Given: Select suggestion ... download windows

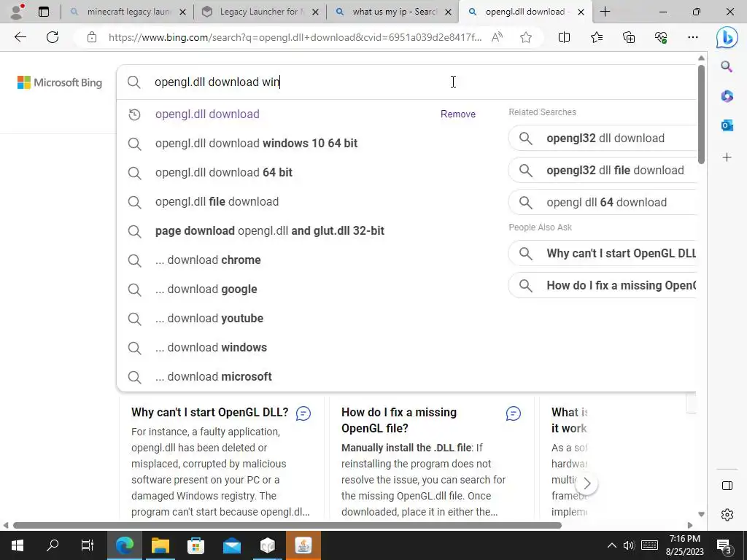Looking at the screenshot, I should tap(211, 348).
